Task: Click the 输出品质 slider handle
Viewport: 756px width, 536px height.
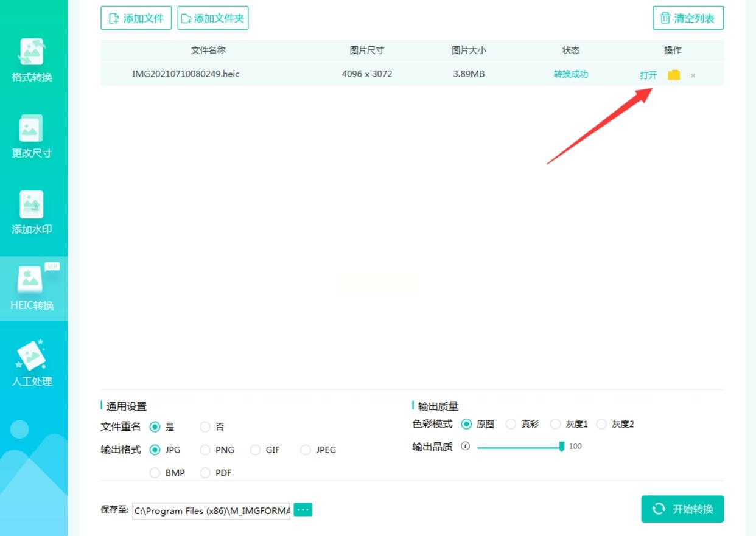Action: tap(562, 447)
